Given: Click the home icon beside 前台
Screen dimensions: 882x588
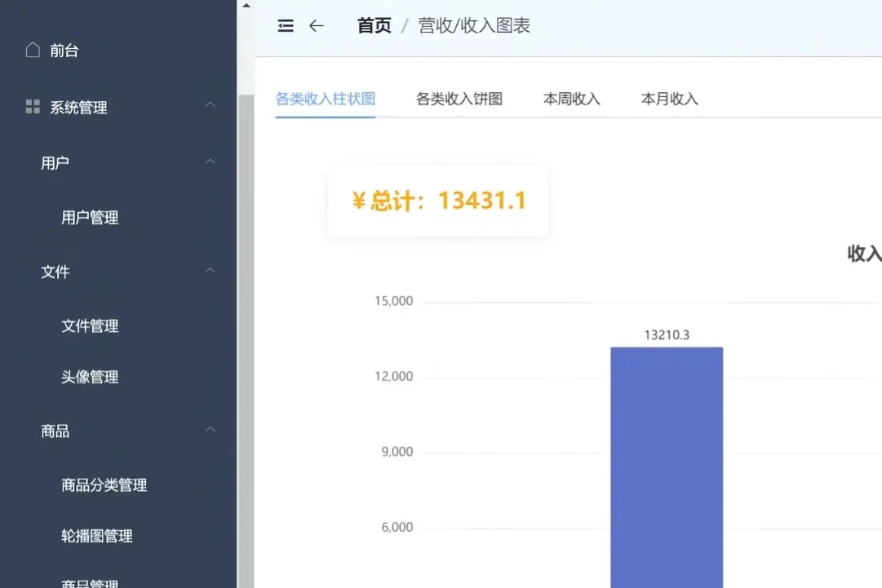Looking at the screenshot, I should click(32, 50).
